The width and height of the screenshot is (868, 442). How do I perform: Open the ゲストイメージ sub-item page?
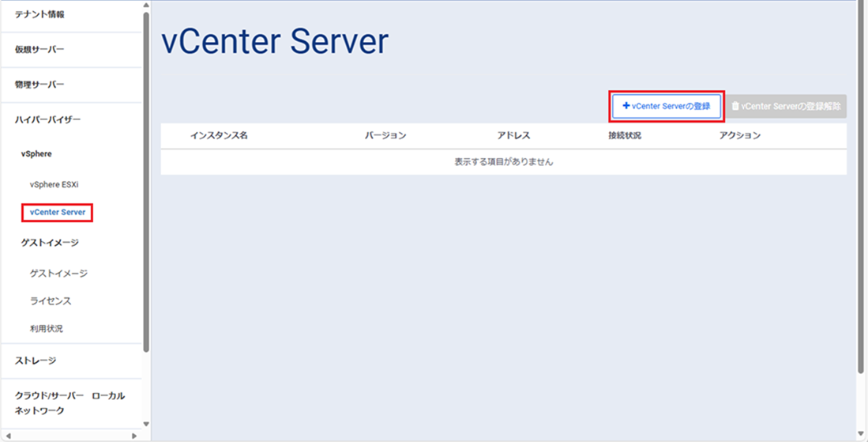pyautogui.click(x=58, y=273)
